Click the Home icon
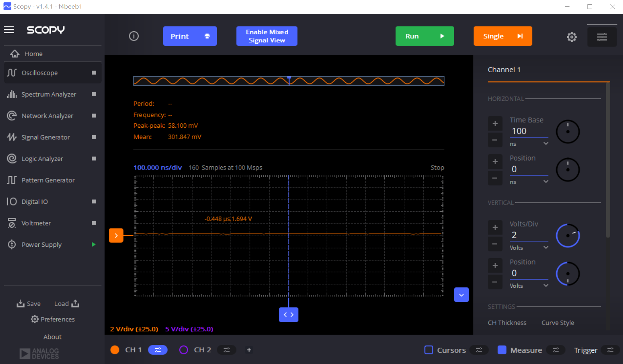The width and height of the screenshot is (623, 364). click(15, 54)
